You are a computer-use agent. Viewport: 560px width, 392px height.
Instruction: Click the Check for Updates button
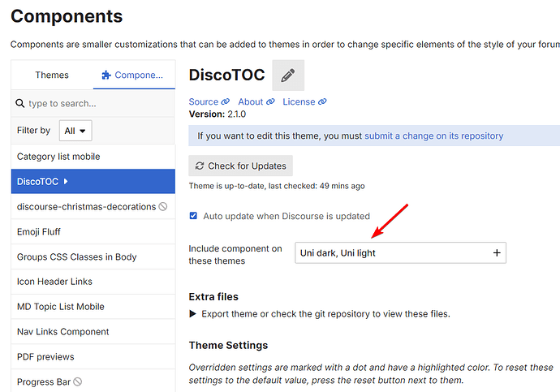(x=241, y=166)
